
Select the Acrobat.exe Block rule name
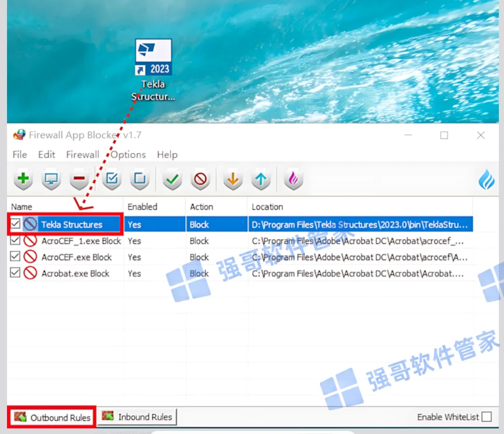click(75, 274)
